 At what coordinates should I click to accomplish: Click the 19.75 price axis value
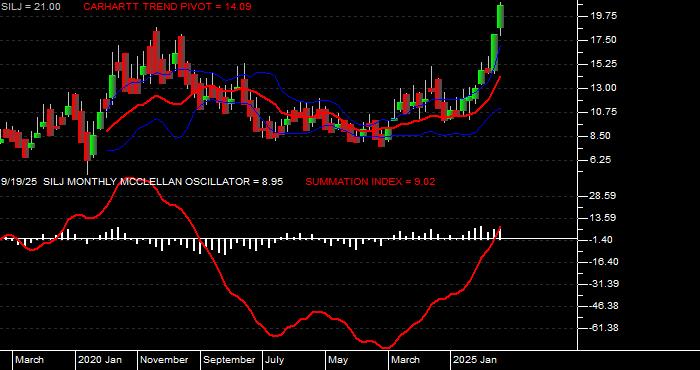click(x=603, y=16)
